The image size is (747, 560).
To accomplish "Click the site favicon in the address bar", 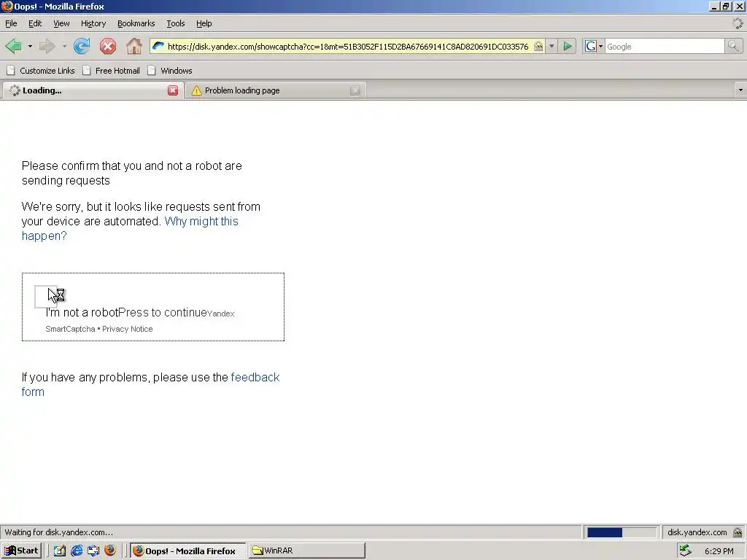I will tap(158, 46).
